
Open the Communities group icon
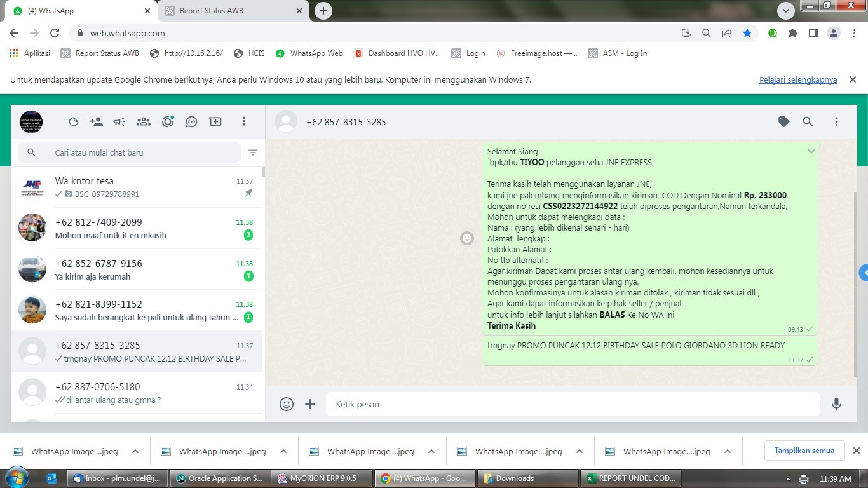pos(144,122)
